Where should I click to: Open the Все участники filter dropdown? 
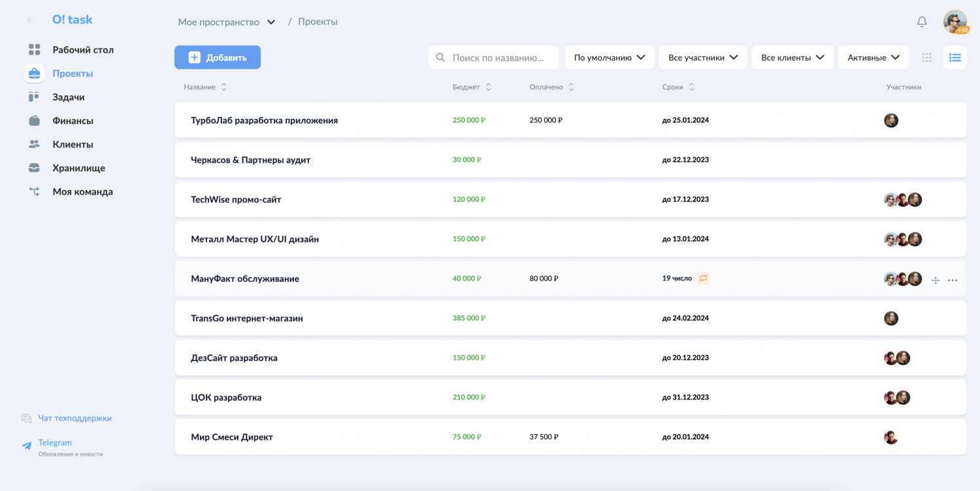tap(702, 57)
